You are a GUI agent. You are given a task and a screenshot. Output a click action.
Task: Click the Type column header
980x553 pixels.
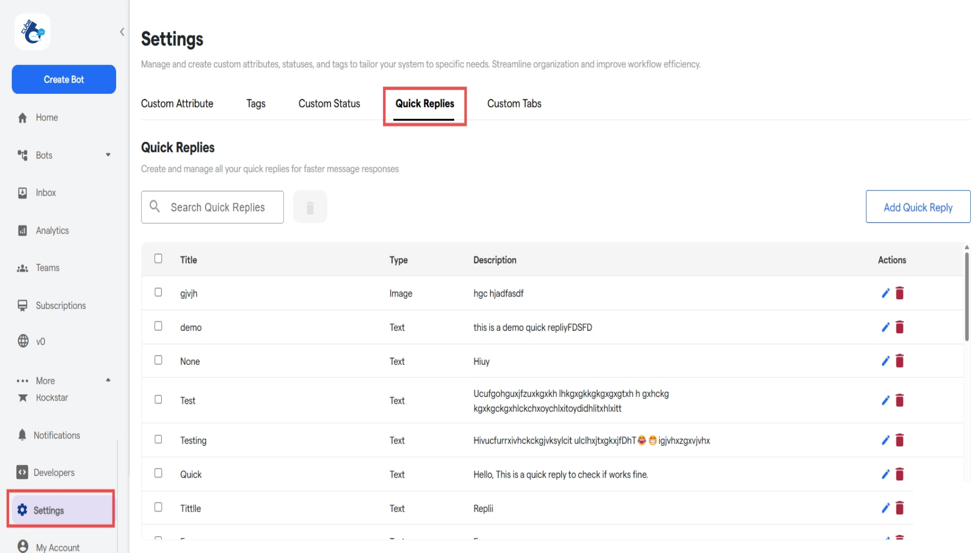point(398,260)
